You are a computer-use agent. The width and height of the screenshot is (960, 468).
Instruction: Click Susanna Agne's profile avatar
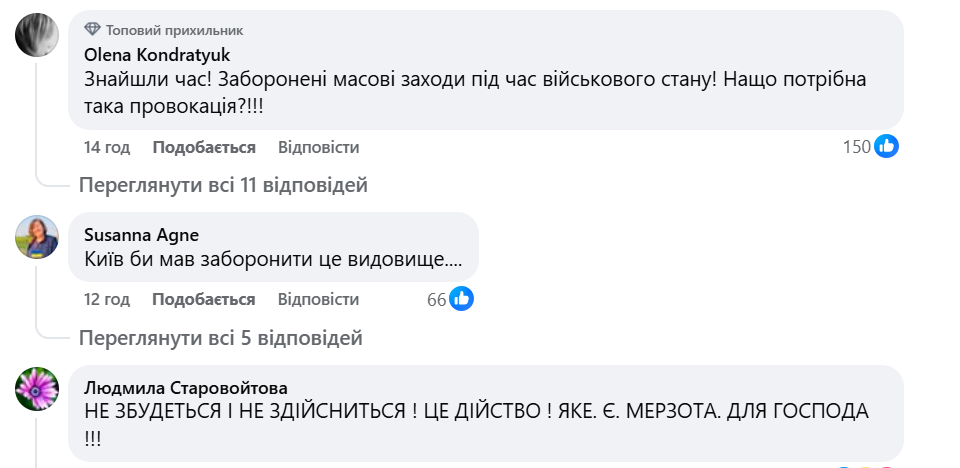pyautogui.click(x=37, y=238)
